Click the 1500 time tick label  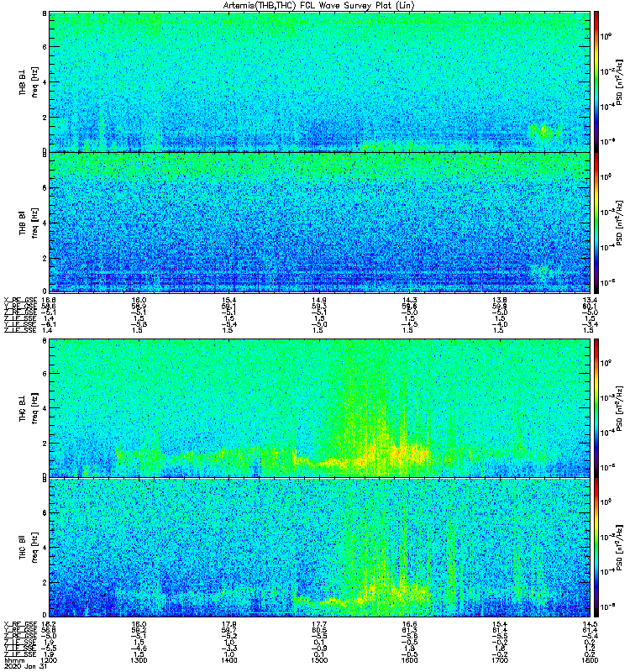[319, 660]
